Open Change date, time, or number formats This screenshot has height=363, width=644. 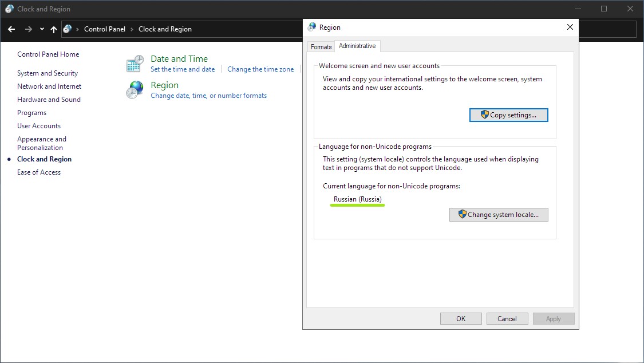(x=208, y=96)
